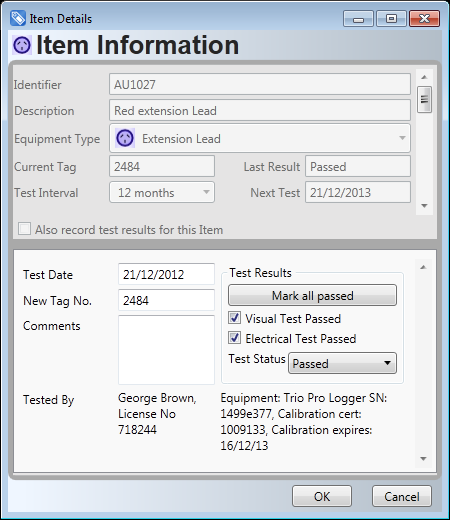Image resolution: width=450 pixels, height=520 pixels.
Task: Click the up arrow of the lower panel scrollbar
Action: (423, 267)
